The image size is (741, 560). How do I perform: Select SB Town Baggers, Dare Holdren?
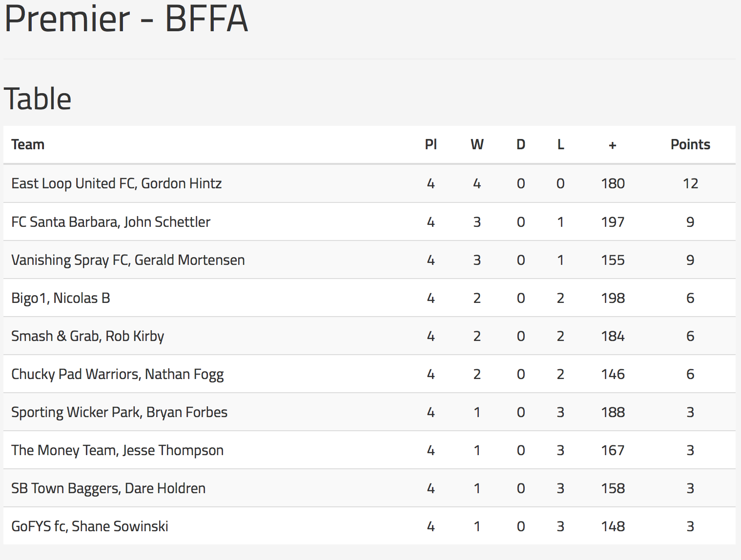(108, 488)
